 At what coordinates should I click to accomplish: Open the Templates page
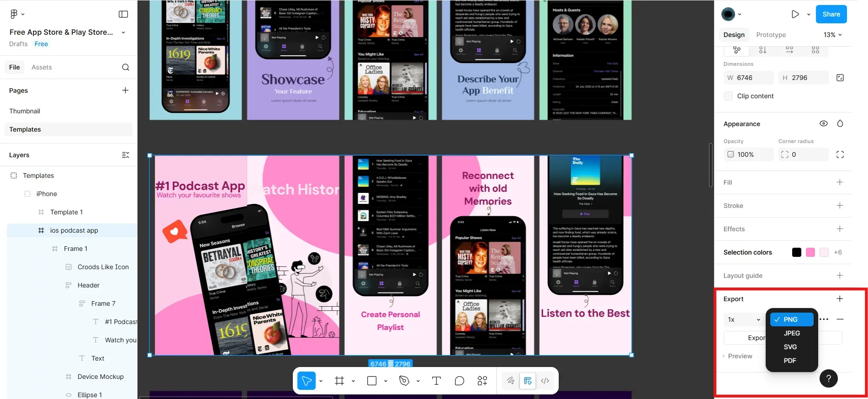69,129
